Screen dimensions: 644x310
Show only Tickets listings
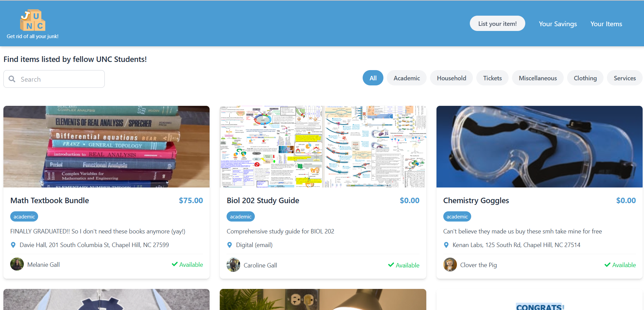click(492, 78)
